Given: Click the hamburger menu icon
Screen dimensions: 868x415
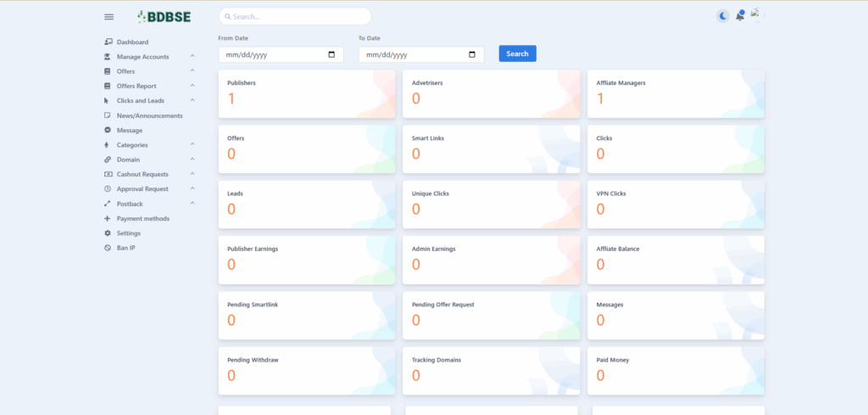Looking at the screenshot, I should point(109,17).
